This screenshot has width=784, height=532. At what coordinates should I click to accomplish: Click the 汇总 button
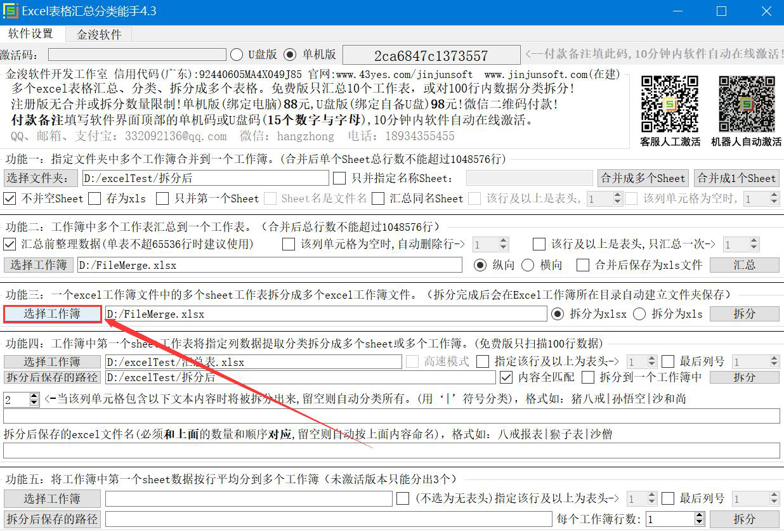click(x=745, y=264)
